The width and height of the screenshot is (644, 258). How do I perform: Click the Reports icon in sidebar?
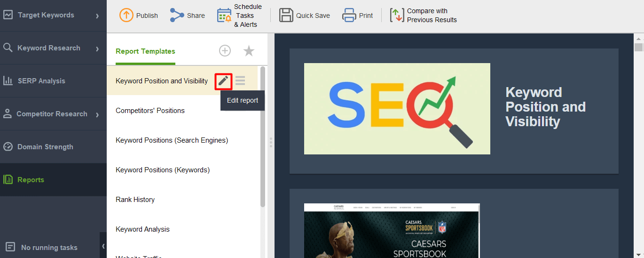tap(8, 179)
